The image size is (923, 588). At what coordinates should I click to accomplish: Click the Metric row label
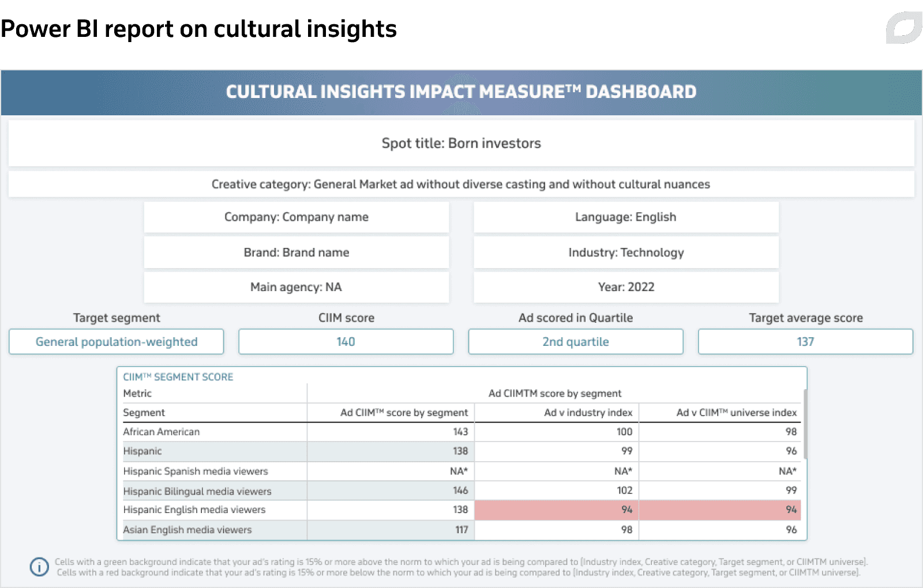coord(137,394)
